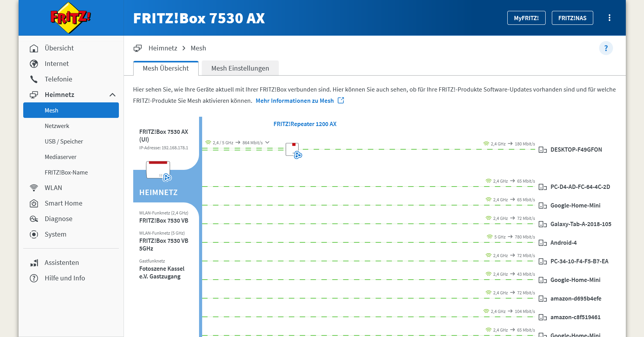Image resolution: width=644 pixels, height=337 pixels.
Task: Click the Diagnose icon
Action: (x=34, y=219)
